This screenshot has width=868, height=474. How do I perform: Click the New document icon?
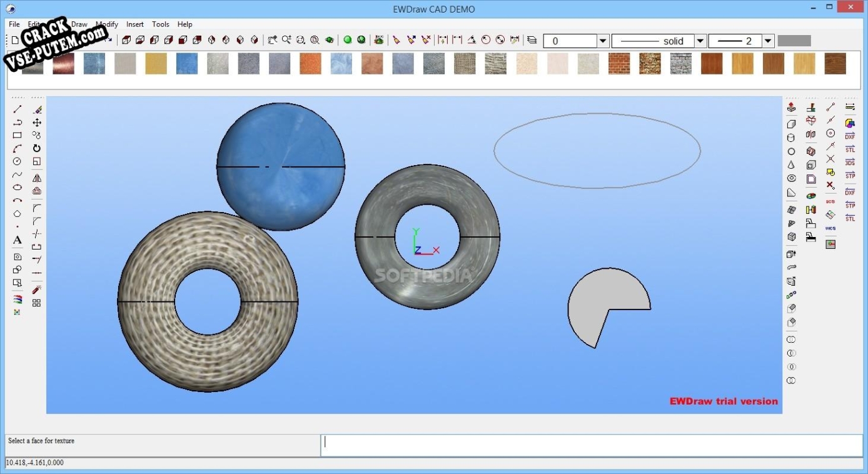click(15, 40)
